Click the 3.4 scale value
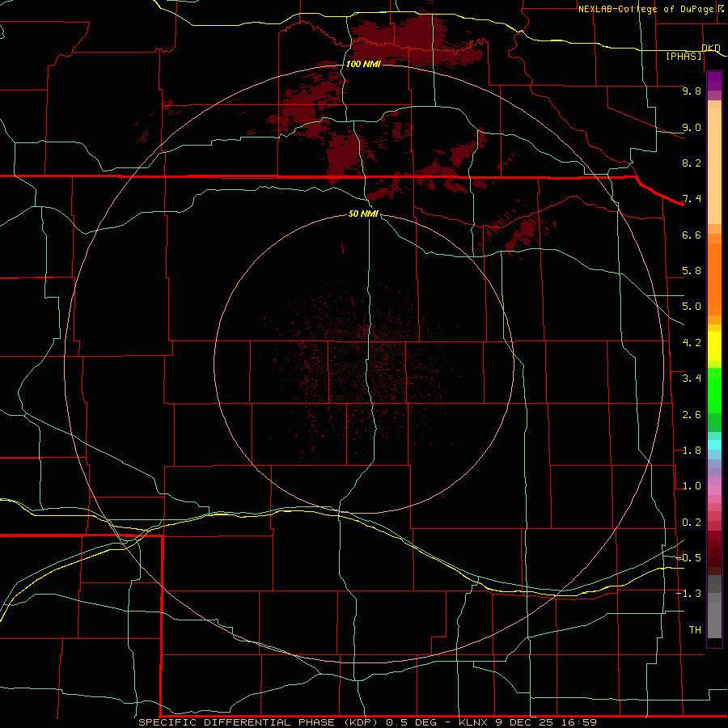Viewport: 728px width, 728px height. 692,379
